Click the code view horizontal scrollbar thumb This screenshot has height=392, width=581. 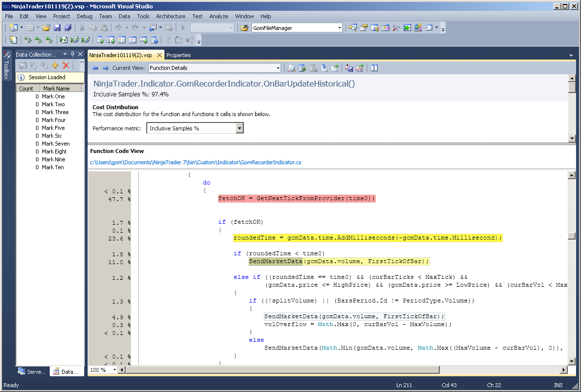[282, 370]
